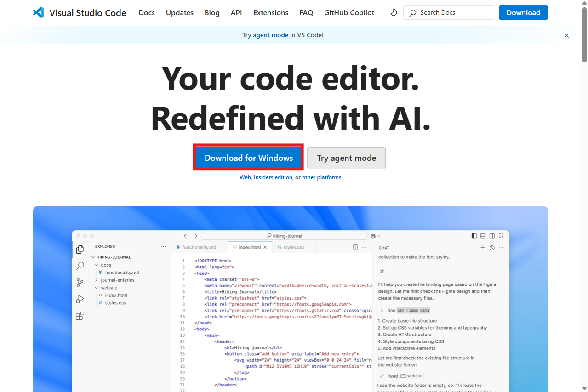Screen dimensions: 588x392
Task: Click the magnifier icon in Search Docs
Action: (x=413, y=13)
